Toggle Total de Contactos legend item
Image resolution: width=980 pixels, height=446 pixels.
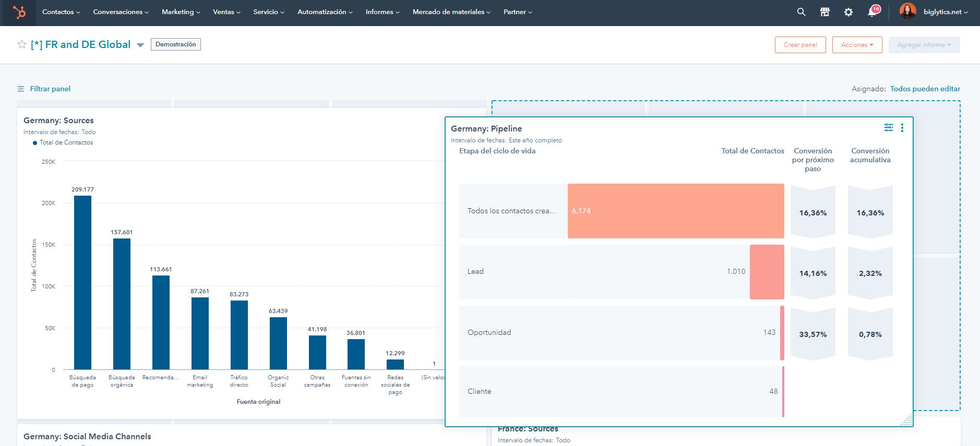63,142
